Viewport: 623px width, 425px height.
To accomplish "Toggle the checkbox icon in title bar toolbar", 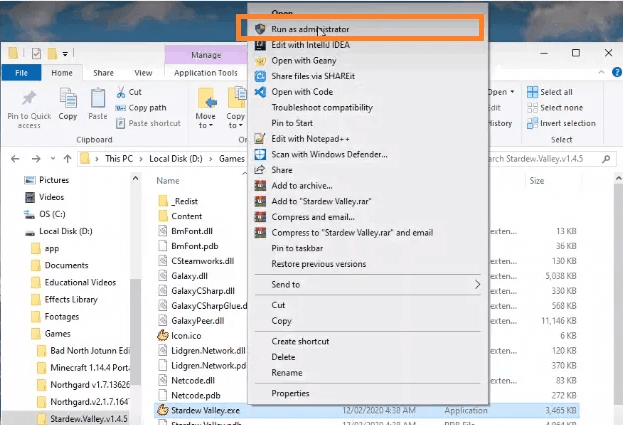I will coord(36,53).
